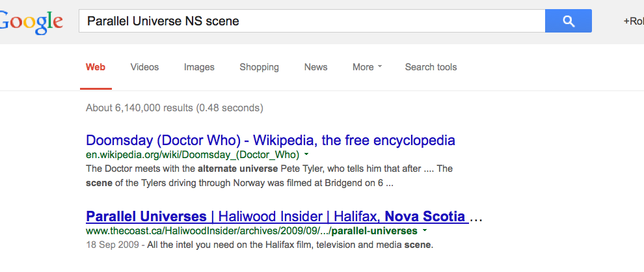Expand options arrow beside en.wikipedia.org URL
The height and width of the screenshot is (272, 644).
coord(306,155)
